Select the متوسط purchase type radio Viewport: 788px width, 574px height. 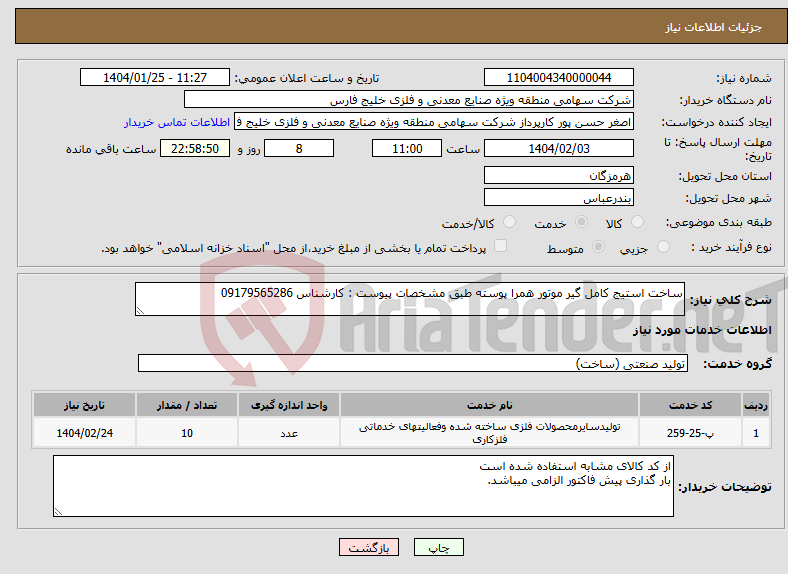(598, 246)
